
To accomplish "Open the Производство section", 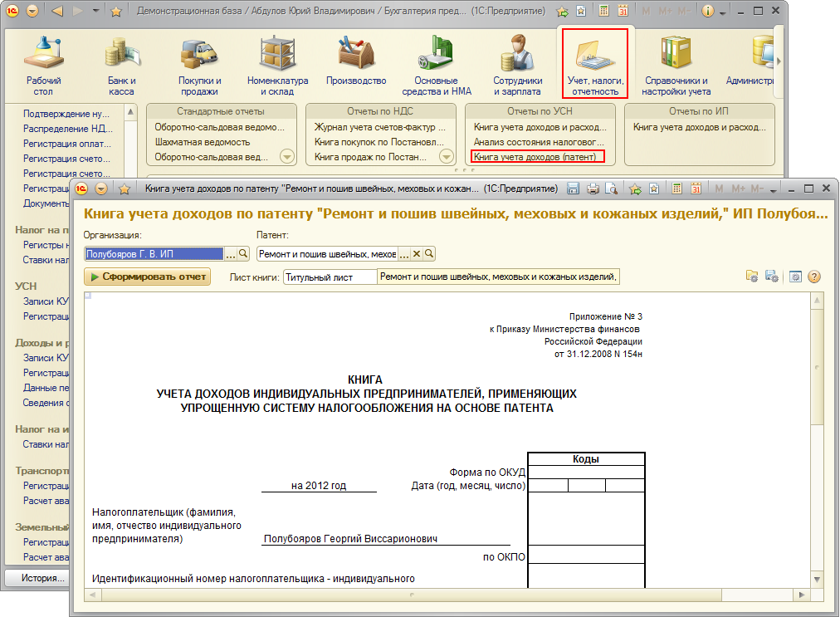I will (356, 60).
